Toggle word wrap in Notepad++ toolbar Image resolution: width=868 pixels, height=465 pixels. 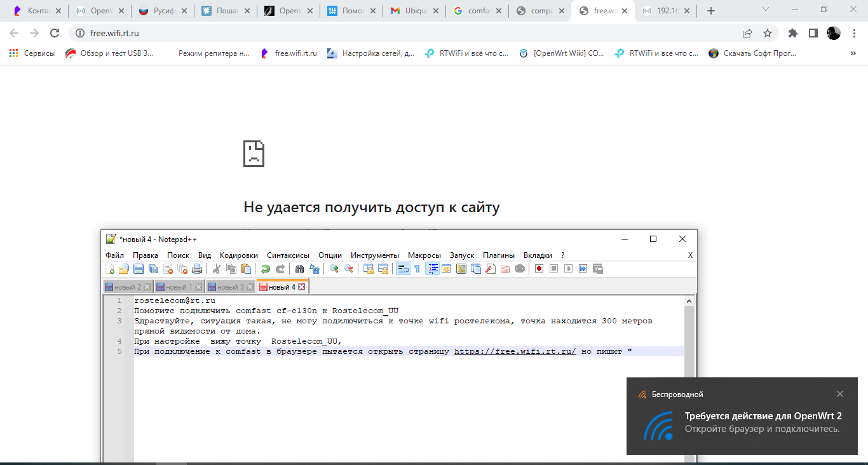(403, 269)
